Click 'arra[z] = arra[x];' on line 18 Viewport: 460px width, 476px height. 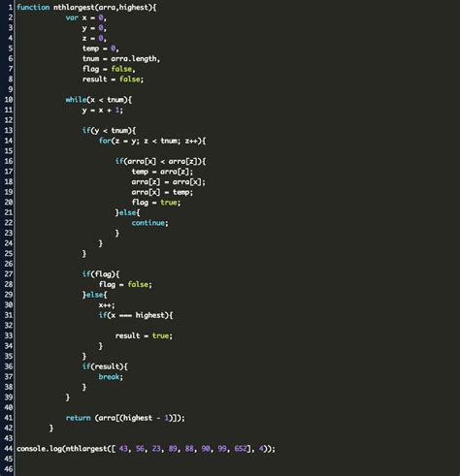(x=168, y=182)
